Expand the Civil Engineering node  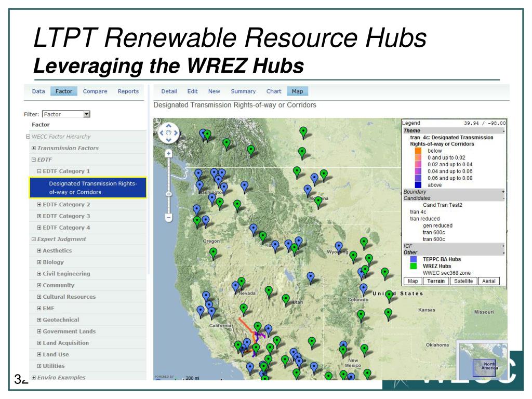[x=39, y=274]
